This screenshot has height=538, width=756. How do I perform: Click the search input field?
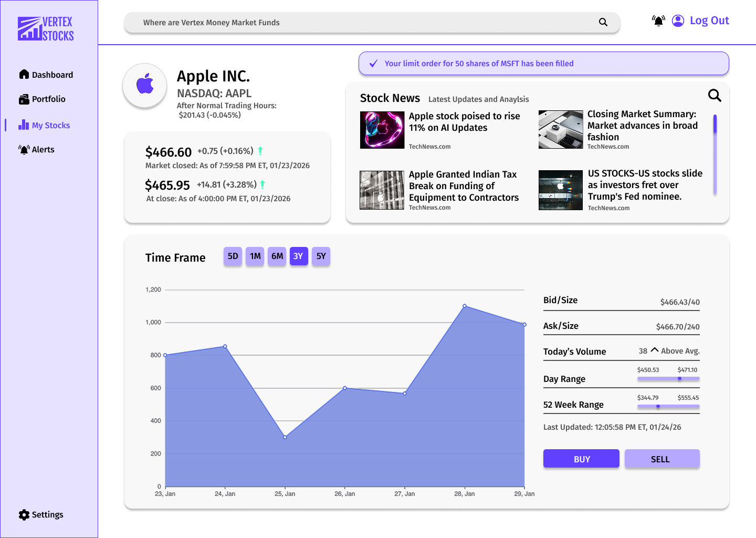[372, 23]
